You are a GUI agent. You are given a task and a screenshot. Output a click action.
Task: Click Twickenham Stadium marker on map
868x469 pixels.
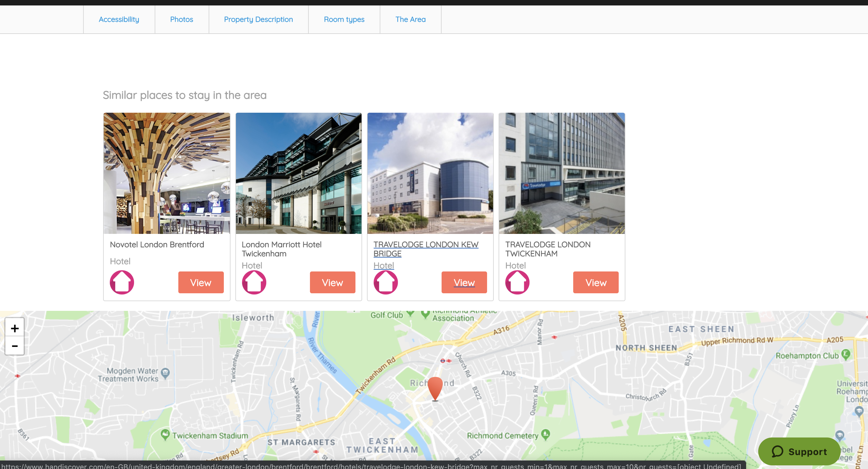click(165, 435)
